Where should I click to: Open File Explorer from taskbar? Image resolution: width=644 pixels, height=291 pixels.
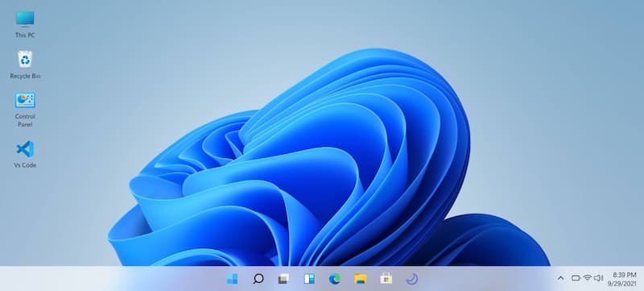pos(360,279)
